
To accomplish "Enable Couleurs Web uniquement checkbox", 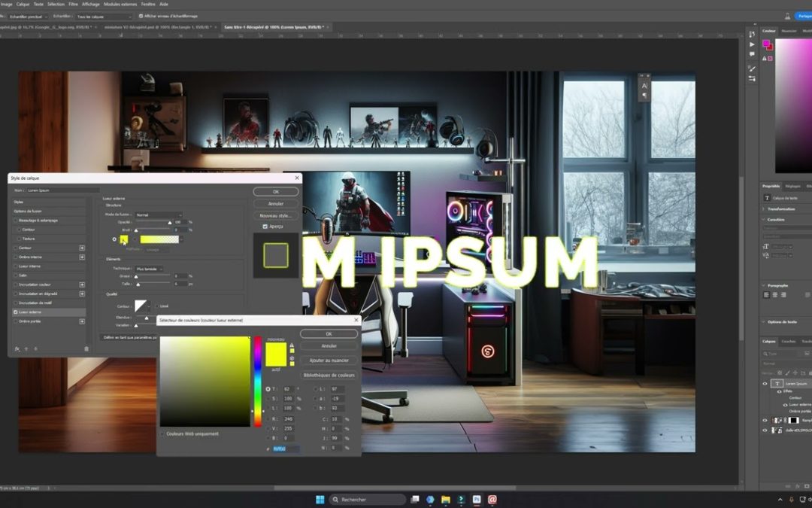I will [162, 433].
